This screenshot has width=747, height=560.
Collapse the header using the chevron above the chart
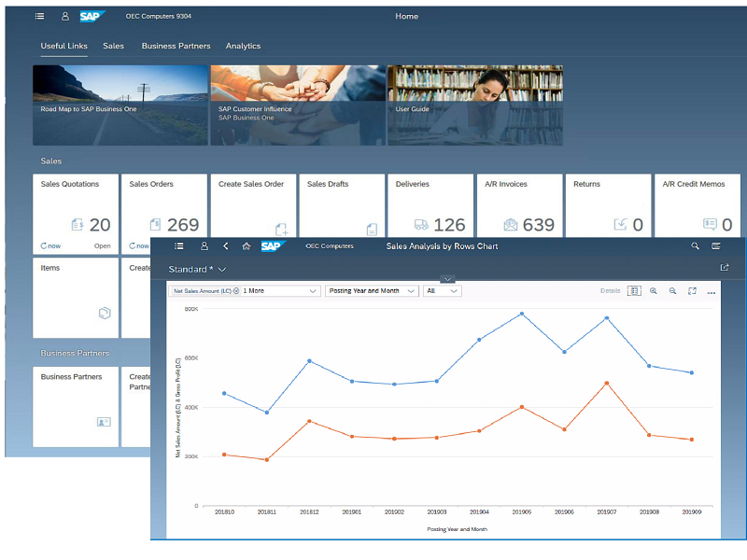[447, 279]
